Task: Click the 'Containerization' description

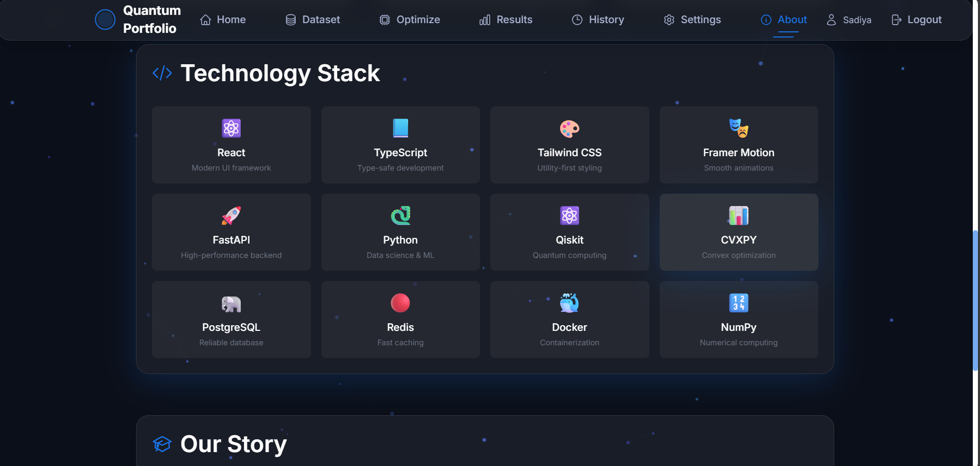Action: point(570,343)
